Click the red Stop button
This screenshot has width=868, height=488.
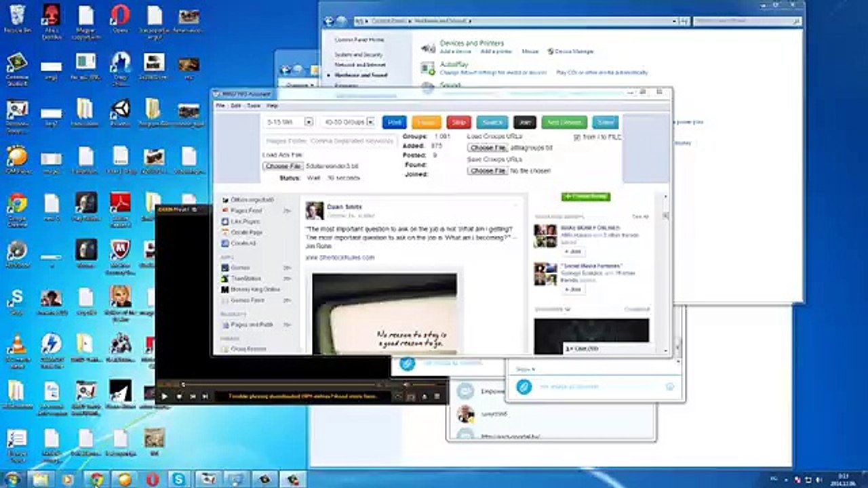coord(459,122)
